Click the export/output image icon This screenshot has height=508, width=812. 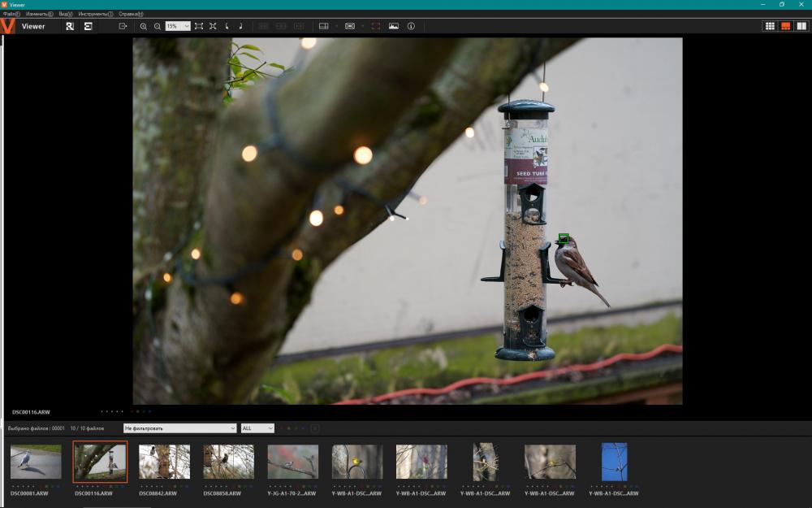[123, 26]
